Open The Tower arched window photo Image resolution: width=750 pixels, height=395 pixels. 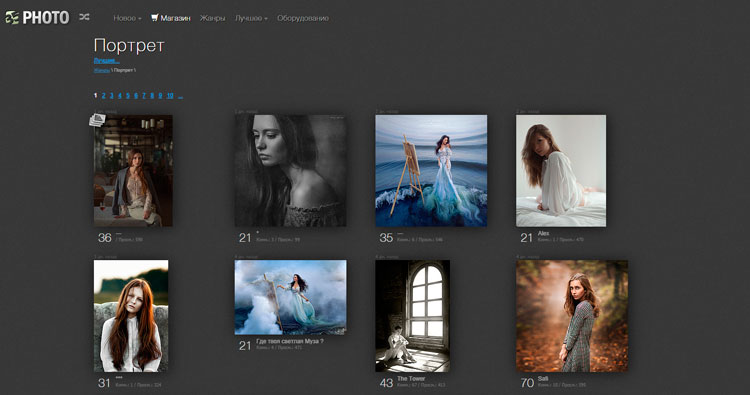pyautogui.click(x=412, y=316)
